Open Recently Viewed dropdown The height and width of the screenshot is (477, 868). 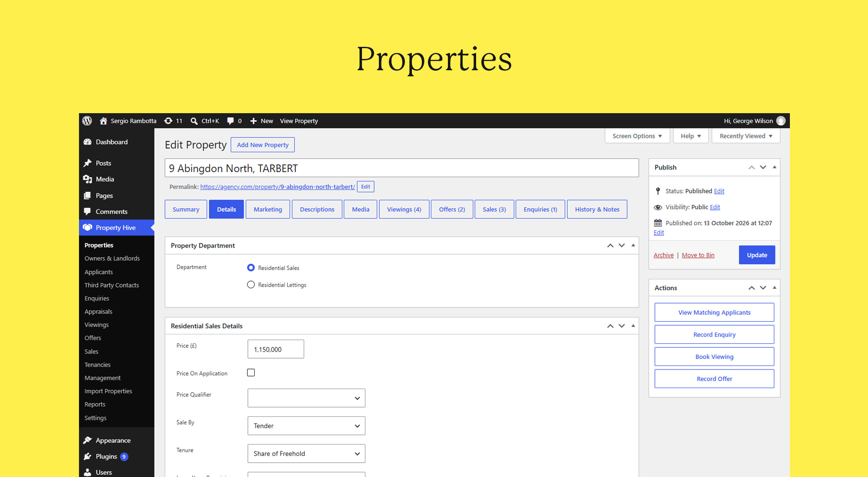pos(746,136)
